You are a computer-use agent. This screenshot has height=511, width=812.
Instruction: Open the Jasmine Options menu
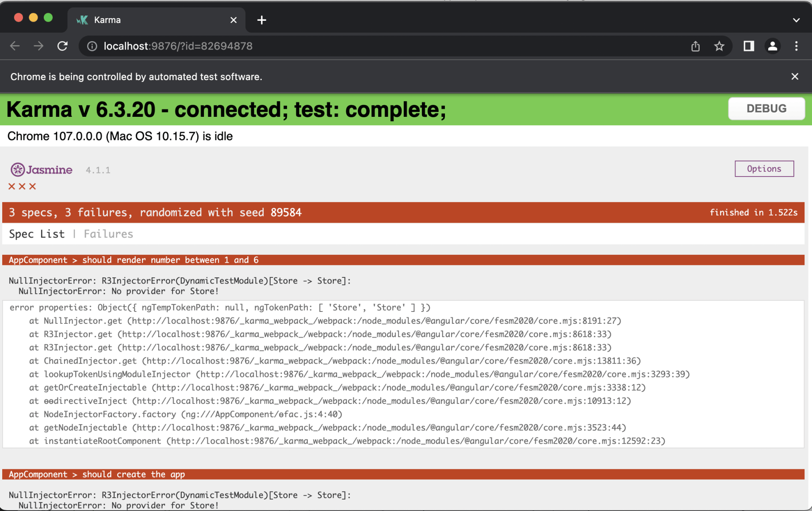764,169
